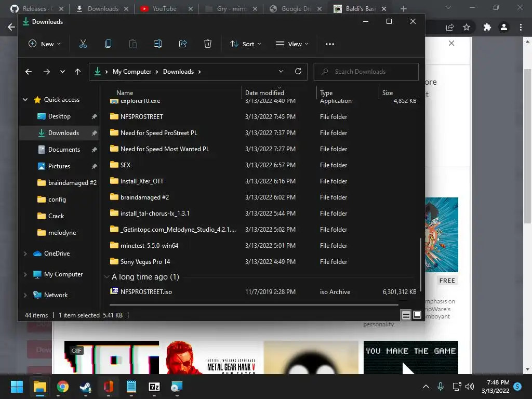
Task: Sort by the Name column header
Action: click(x=125, y=92)
